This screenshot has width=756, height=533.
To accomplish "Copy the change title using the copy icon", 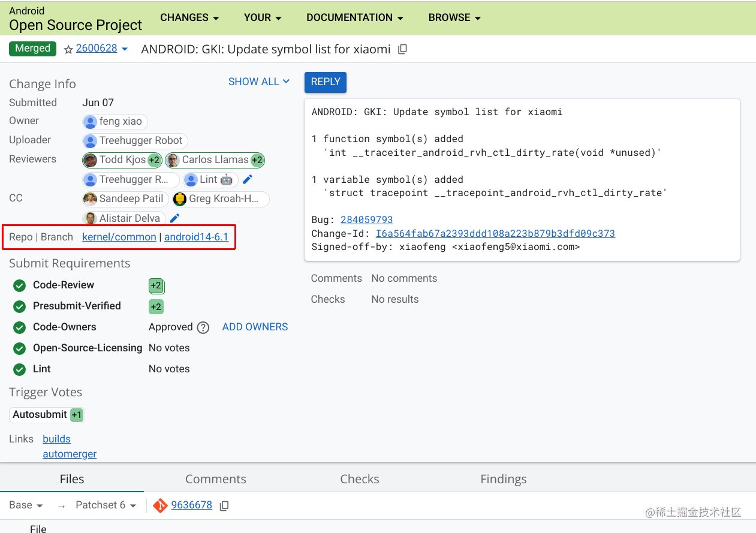I will pyautogui.click(x=402, y=49).
